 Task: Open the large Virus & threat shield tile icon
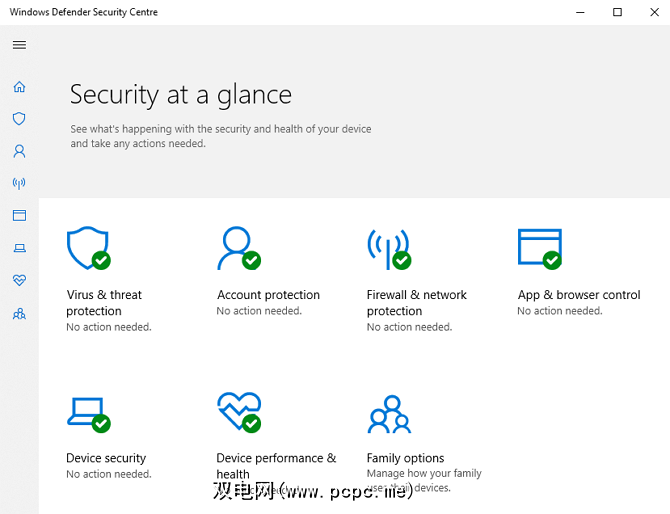point(87,248)
